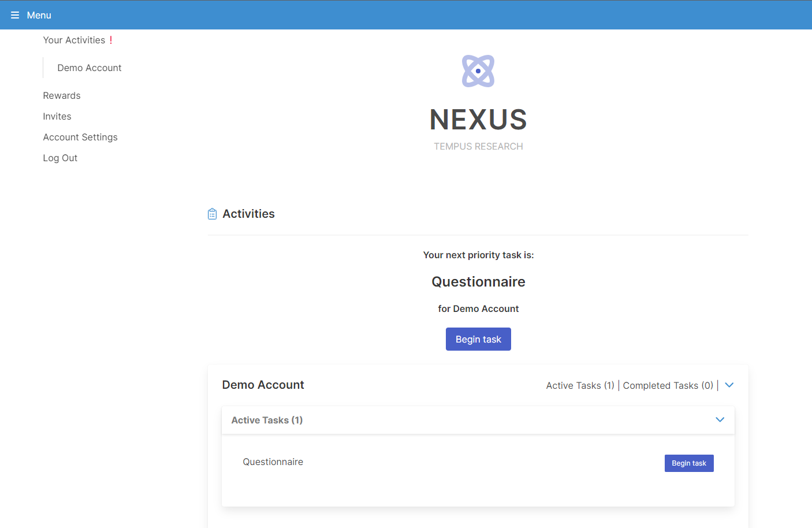Viewport: 812px width, 528px height.
Task: Collapse the Demo Account panel chevron
Action: pos(729,384)
